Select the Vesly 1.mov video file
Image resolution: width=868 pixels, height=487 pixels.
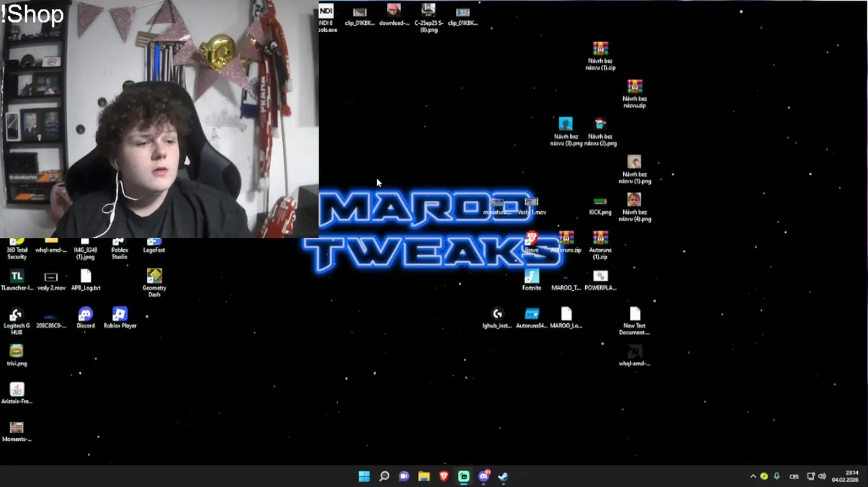pyautogui.click(x=532, y=206)
